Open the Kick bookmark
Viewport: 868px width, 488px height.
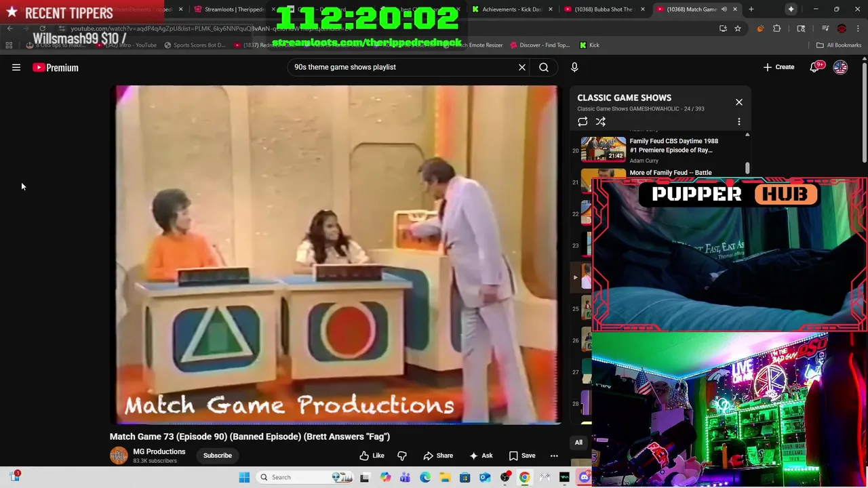coord(589,45)
